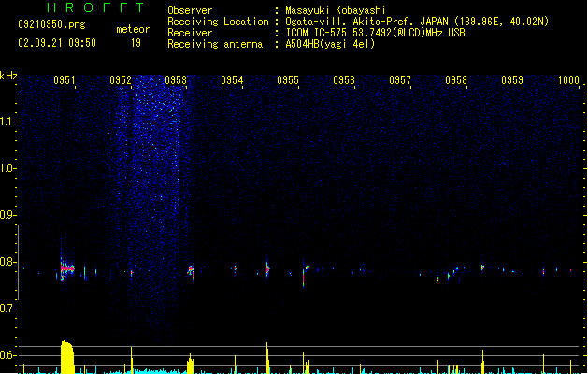This screenshot has height=374, width=588.
Task: Click the 1.0 frequency axis label
Action: (7, 168)
